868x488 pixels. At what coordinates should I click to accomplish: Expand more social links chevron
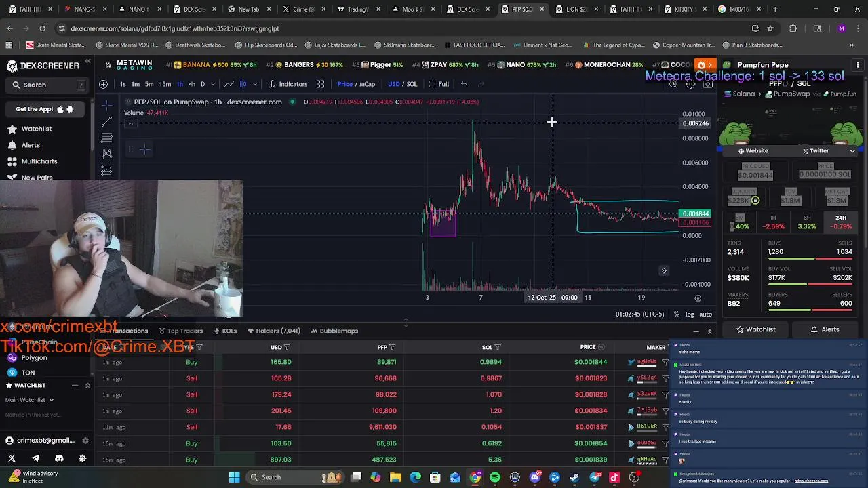coord(852,151)
